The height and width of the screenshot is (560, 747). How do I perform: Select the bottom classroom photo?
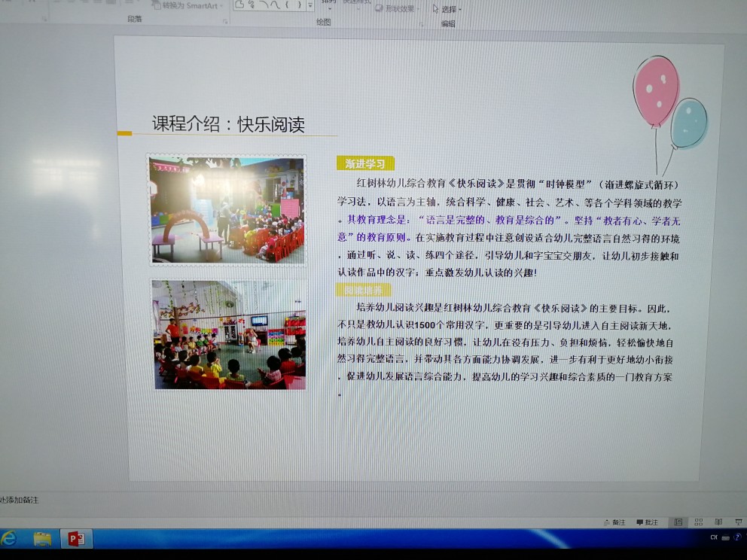229,334
